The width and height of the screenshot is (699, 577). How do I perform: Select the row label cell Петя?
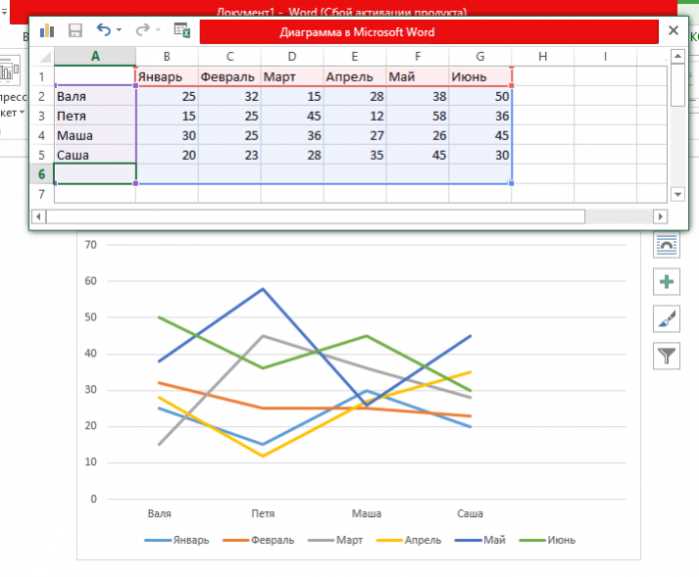[95, 116]
